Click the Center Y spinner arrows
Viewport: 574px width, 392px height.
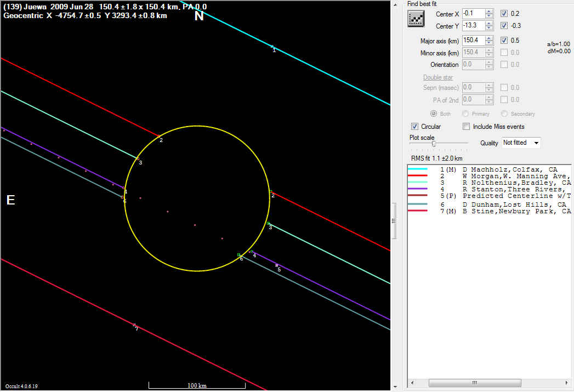(x=489, y=26)
